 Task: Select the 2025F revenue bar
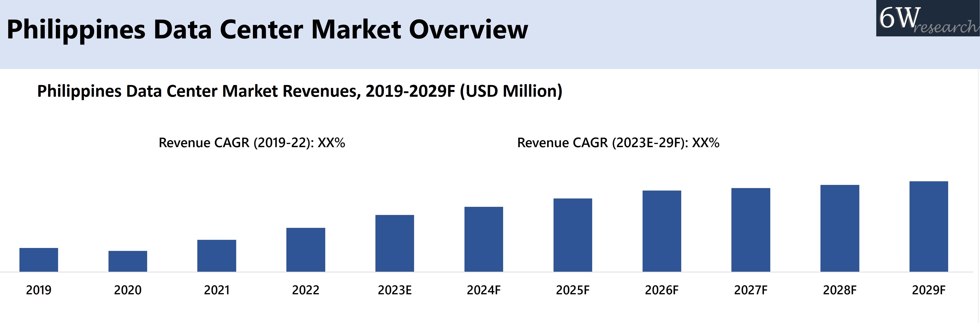573,235
